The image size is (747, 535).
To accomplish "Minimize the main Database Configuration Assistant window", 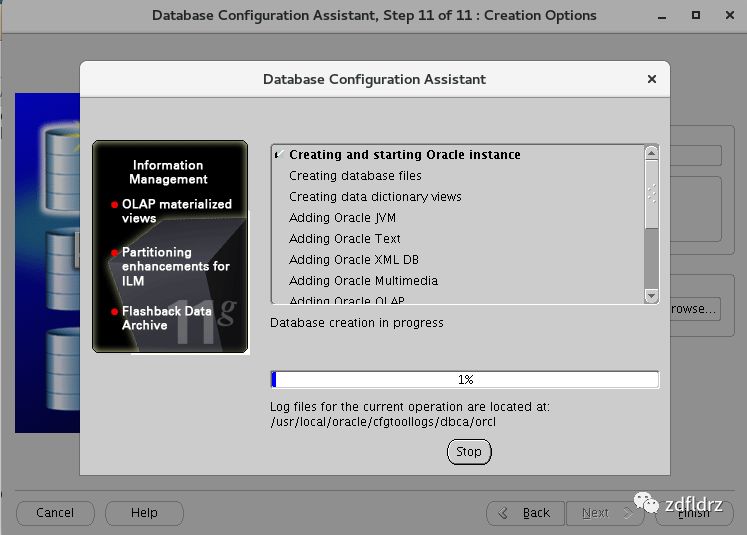I will tap(662, 16).
